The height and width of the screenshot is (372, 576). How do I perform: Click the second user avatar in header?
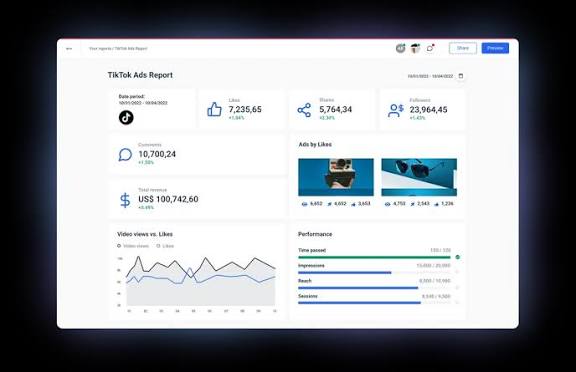(x=415, y=48)
